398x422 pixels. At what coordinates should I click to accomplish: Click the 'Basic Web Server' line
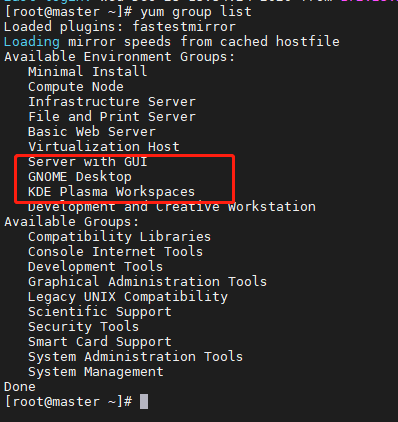92,132
